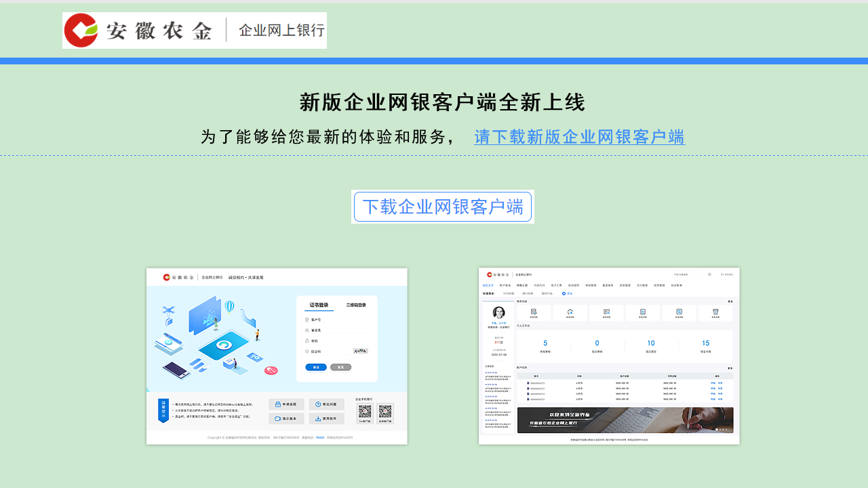Click the magnifier function icon in 常用功能 row
868x488 pixels.
(679, 312)
